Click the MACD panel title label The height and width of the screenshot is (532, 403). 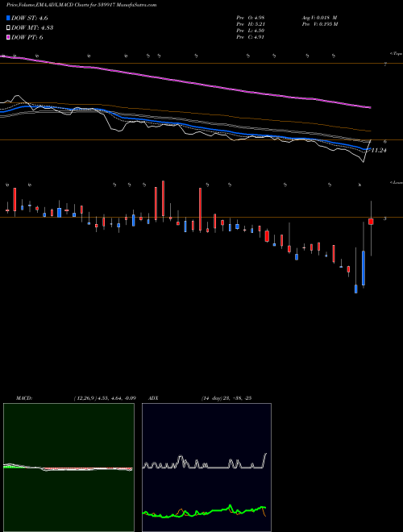click(x=24, y=398)
